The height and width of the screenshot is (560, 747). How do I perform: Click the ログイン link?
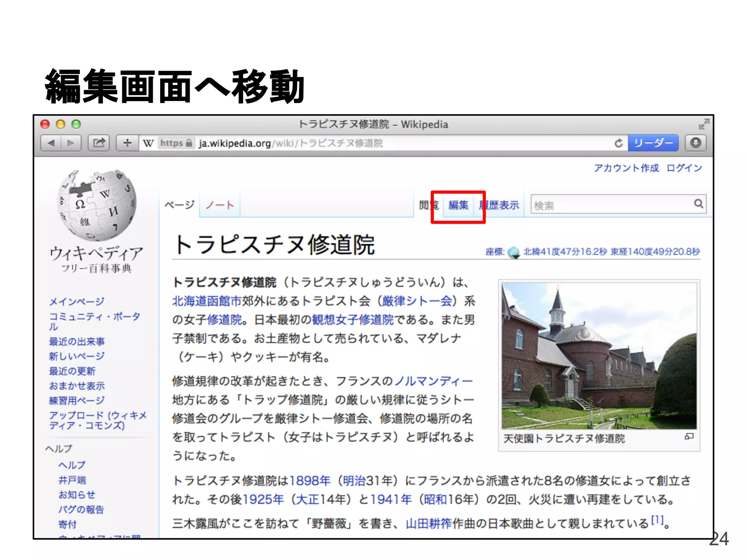[x=684, y=168]
